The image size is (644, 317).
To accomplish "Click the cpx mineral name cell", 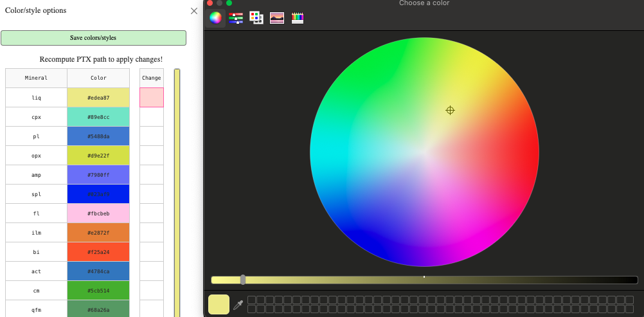I will click(x=36, y=117).
